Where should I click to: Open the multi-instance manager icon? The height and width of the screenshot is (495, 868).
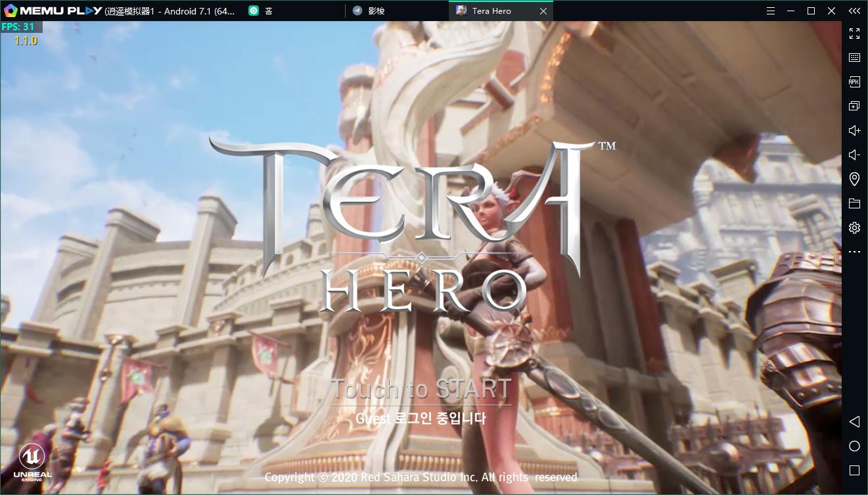(x=854, y=106)
